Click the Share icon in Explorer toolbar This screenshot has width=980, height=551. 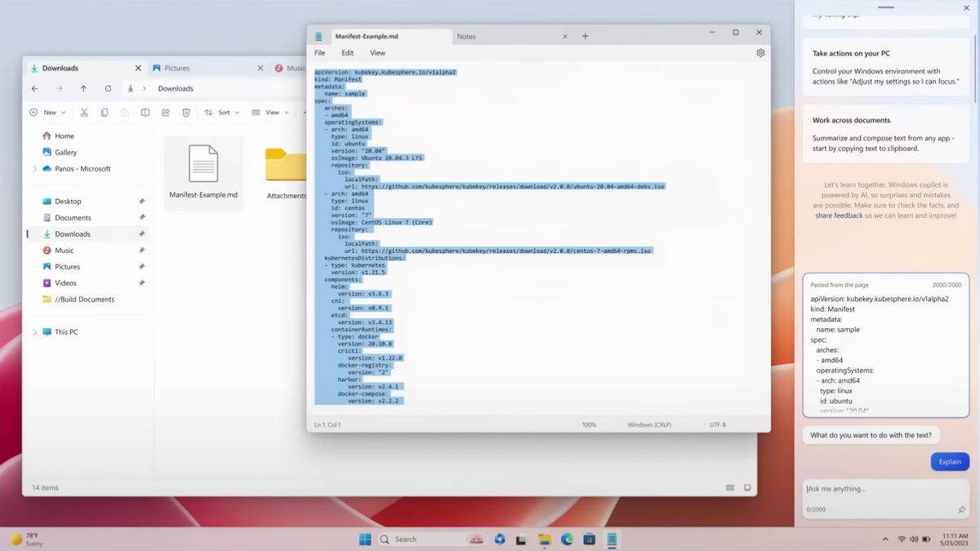166,112
